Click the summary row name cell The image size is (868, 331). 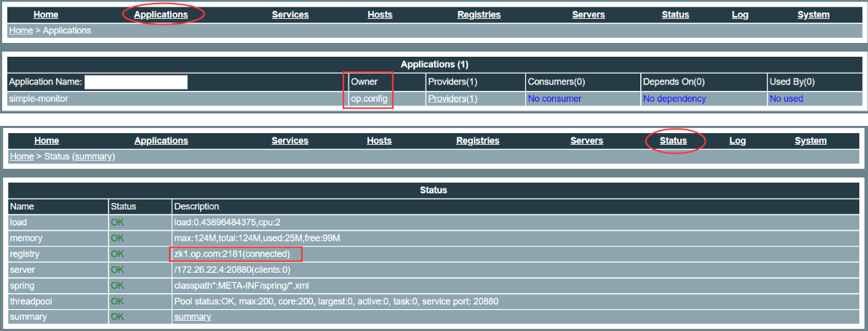click(x=58, y=316)
